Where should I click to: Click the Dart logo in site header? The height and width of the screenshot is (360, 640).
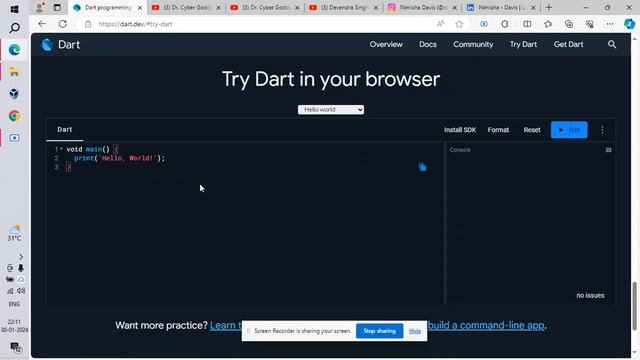point(61,44)
